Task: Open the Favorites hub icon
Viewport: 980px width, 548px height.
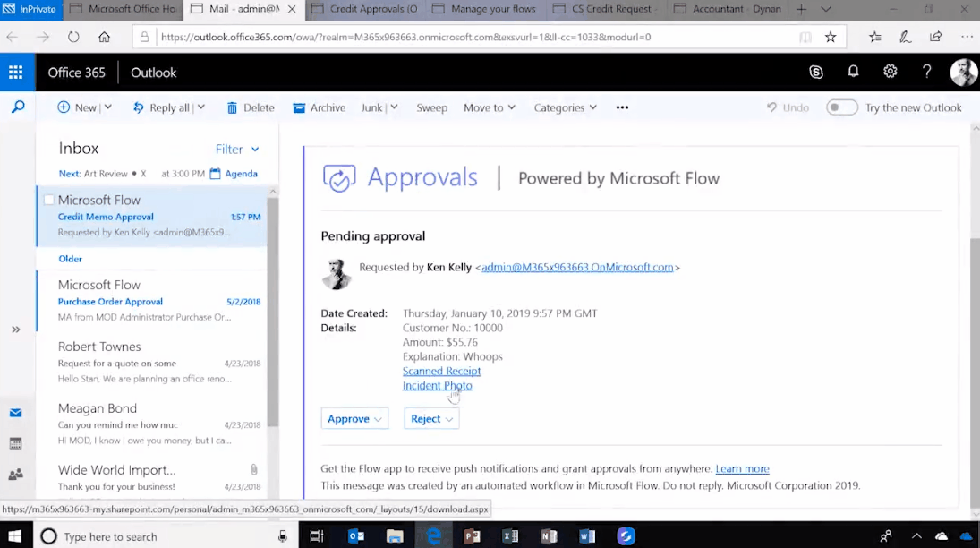Action: point(875,37)
